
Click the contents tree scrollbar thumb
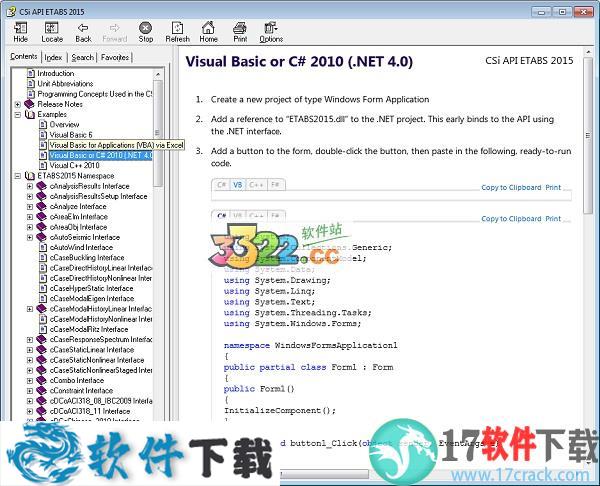[x=158, y=133]
